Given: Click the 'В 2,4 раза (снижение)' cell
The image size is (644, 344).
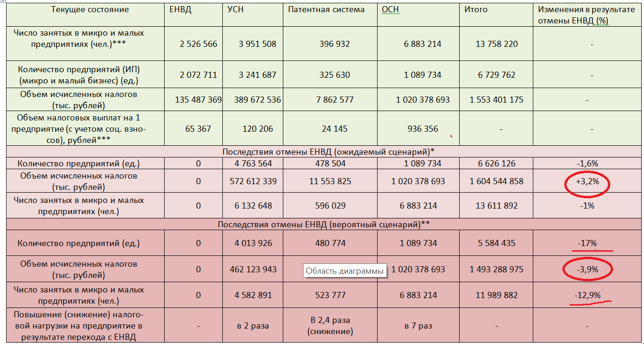Looking at the screenshot, I should click(x=329, y=326).
